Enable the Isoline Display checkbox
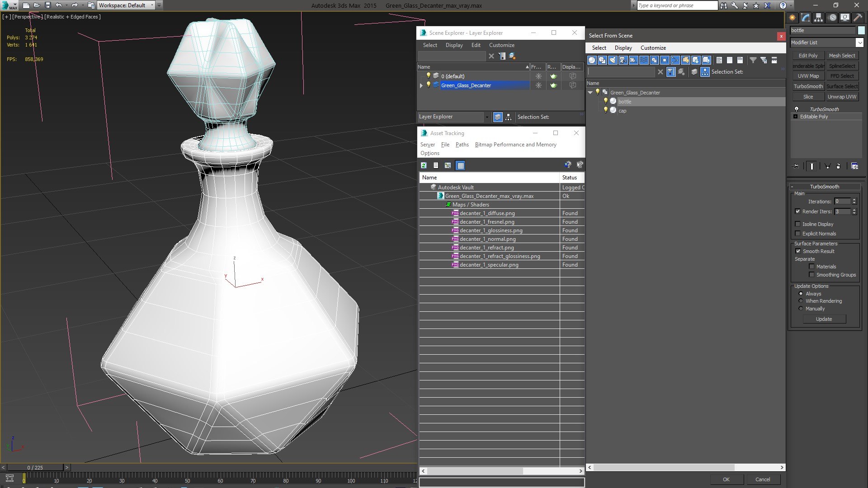This screenshot has height=488, width=868. pyautogui.click(x=798, y=224)
